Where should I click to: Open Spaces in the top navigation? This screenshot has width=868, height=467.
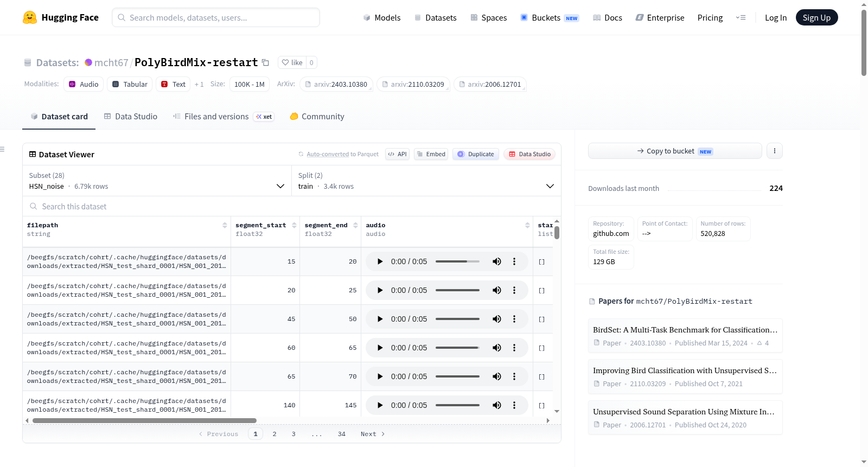click(489, 17)
